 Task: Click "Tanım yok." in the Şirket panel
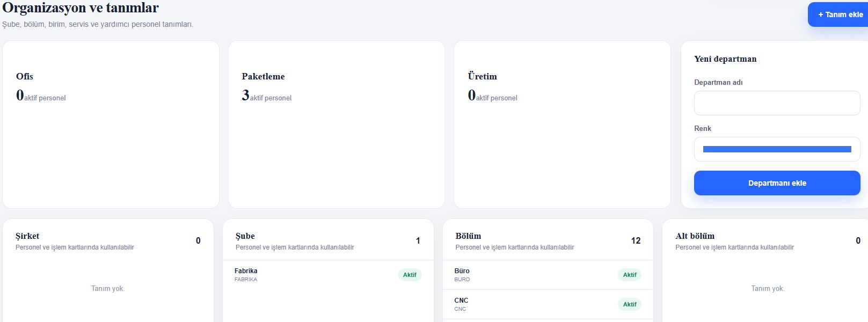108,289
